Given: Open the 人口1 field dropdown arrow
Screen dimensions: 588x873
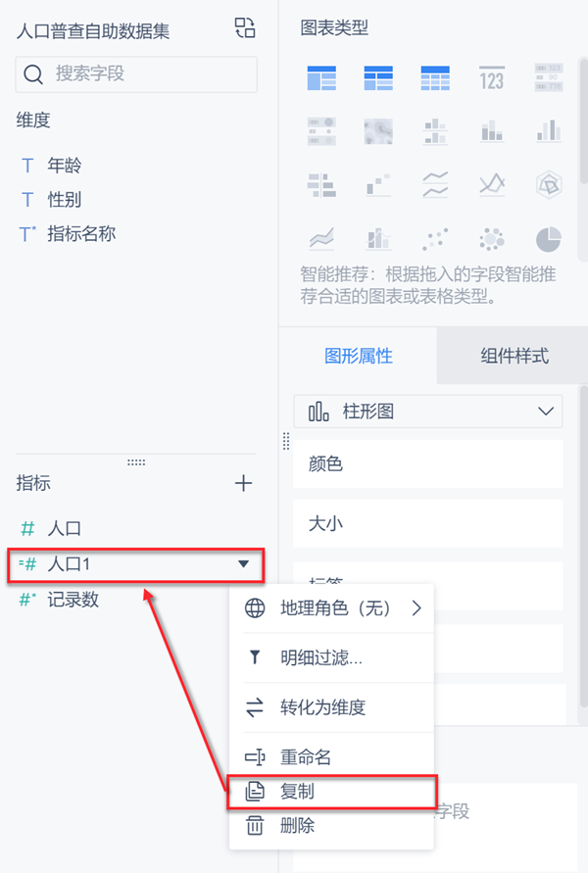Looking at the screenshot, I should tap(243, 564).
